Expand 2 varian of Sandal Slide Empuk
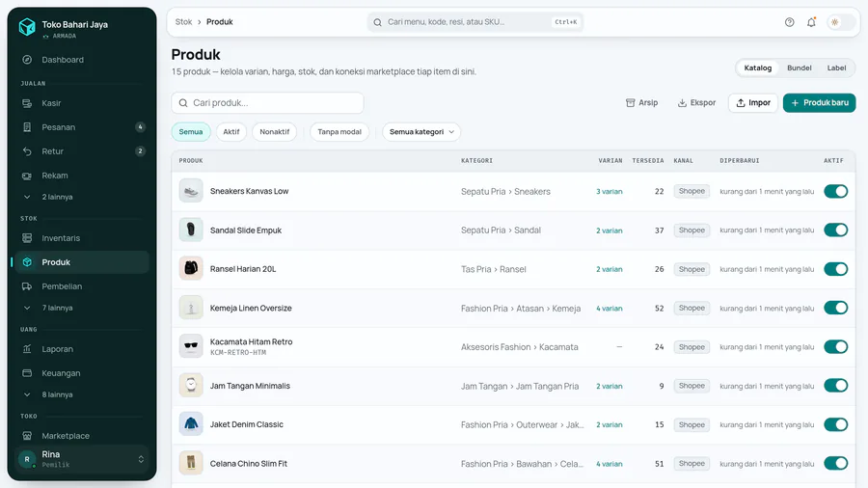This screenshot has width=868, height=488. (x=609, y=230)
